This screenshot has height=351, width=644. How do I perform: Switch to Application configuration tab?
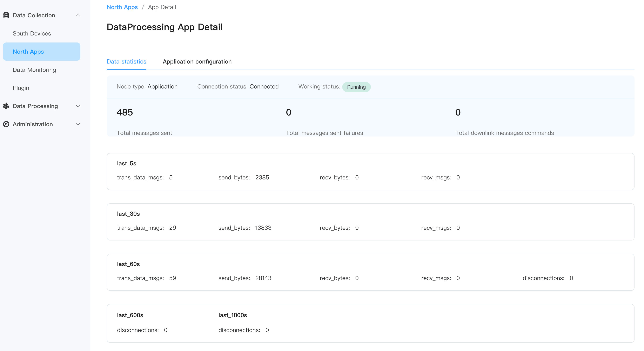197,61
